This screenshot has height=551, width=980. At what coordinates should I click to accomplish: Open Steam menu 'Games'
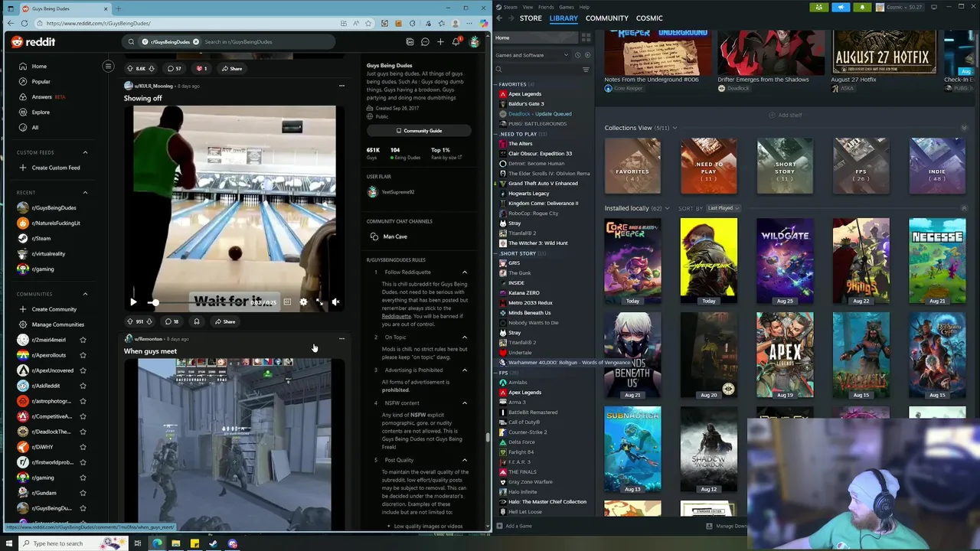(567, 7)
